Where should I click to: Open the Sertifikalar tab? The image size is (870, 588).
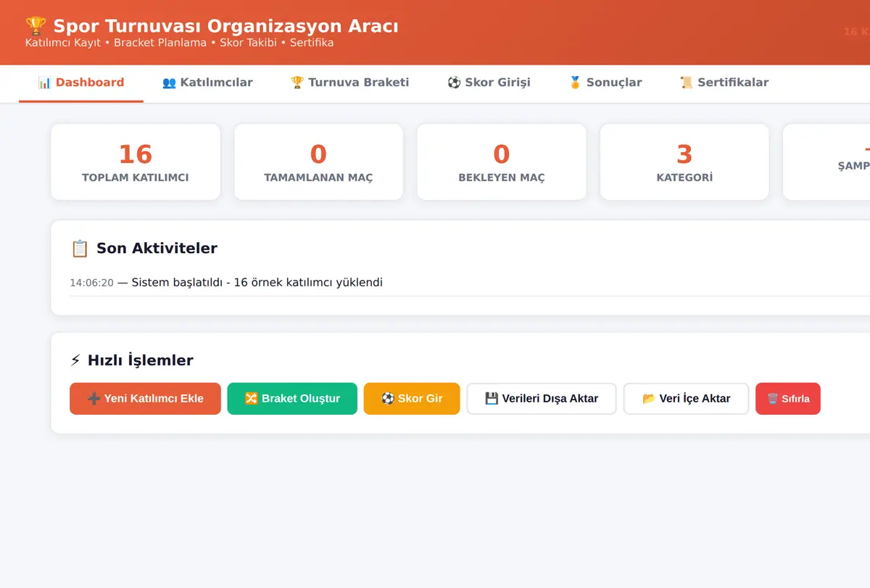pos(724,83)
